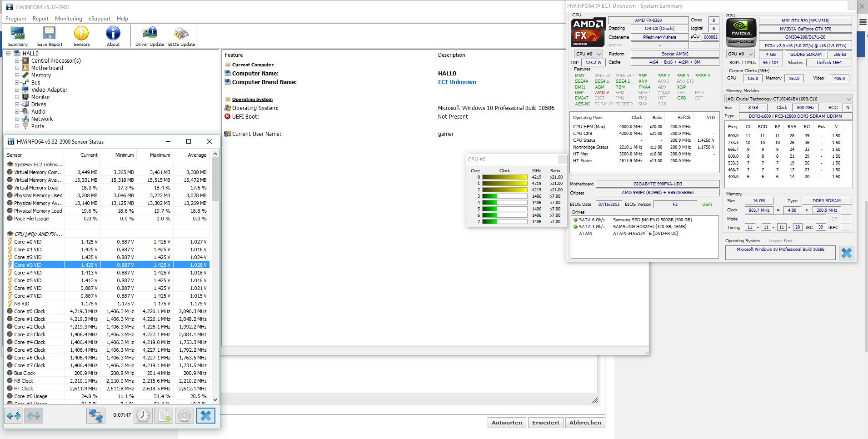Click the Abbrechen button
Screen dimensions: 868x439
585,423
